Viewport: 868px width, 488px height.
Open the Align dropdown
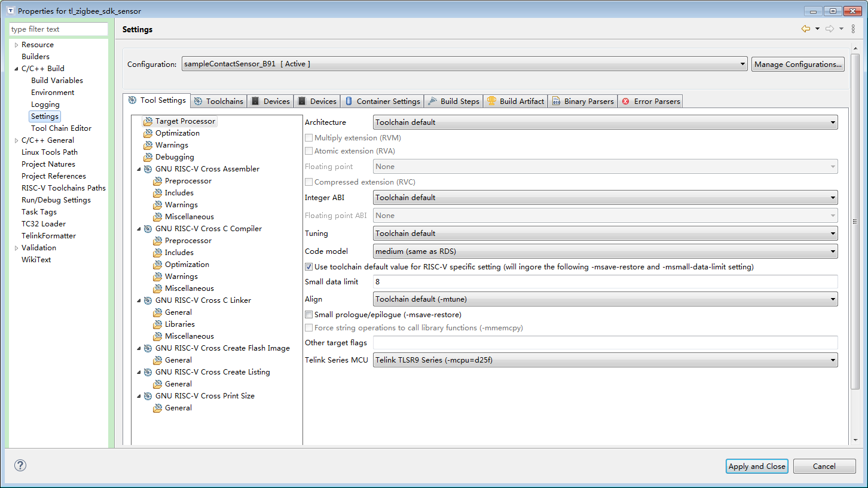pyautogui.click(x=606, y=299)
